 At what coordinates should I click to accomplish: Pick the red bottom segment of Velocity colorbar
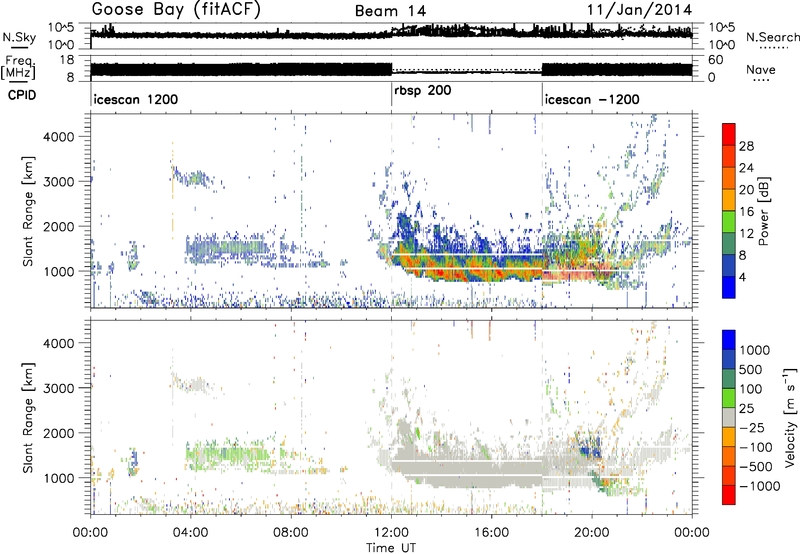pyautogui.click(x=729, y=495)
